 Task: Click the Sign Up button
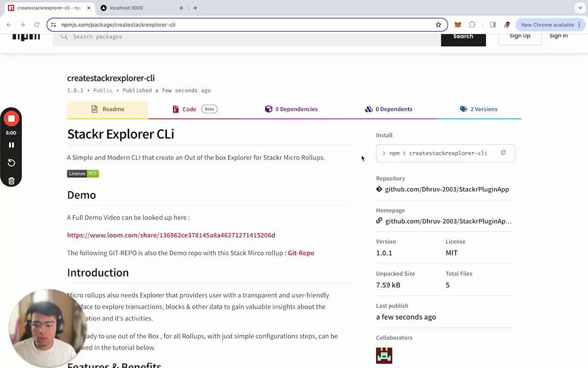click(x=520, y=38)
